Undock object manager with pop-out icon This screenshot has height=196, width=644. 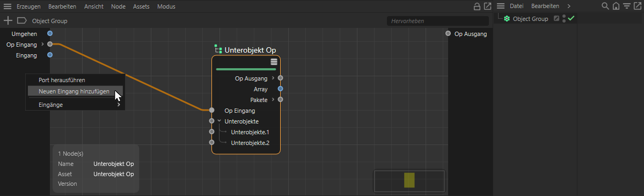pyautogui.click(x=638, y=6)
